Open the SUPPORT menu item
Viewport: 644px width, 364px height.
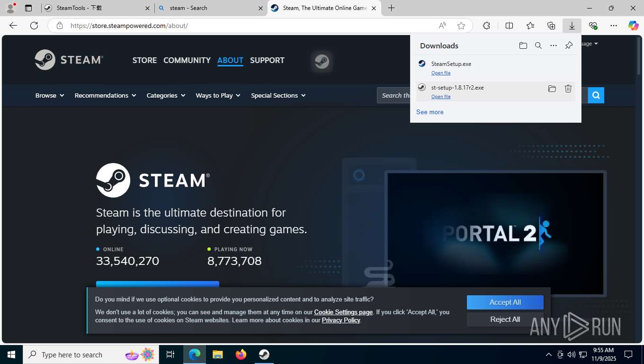tap(267, 60)
